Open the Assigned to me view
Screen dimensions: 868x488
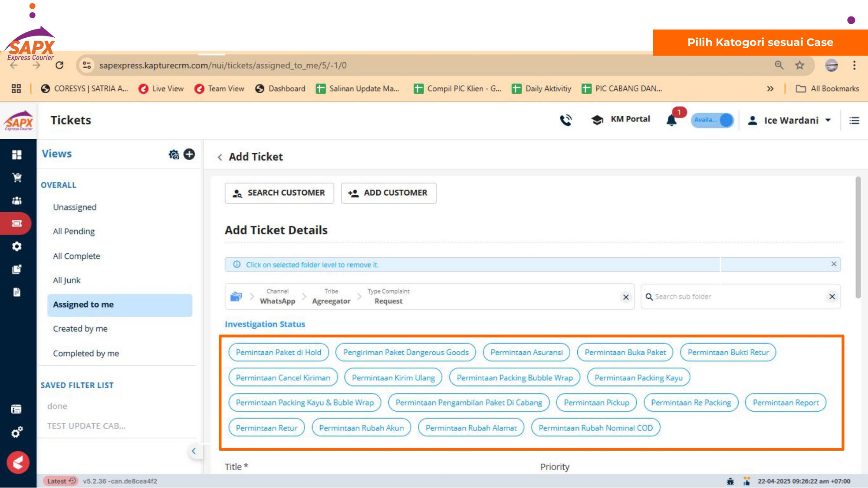[120, 305]
